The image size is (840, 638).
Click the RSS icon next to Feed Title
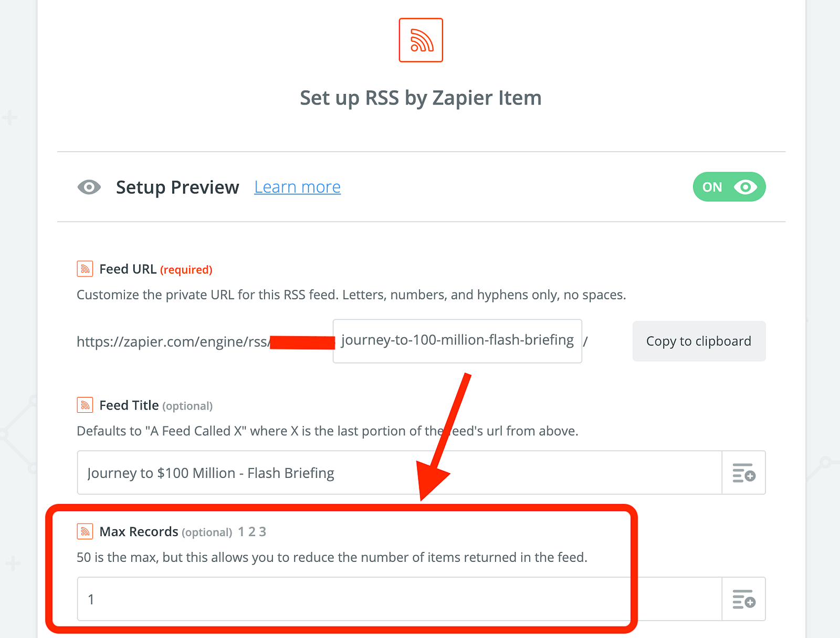tap(85, 405)
